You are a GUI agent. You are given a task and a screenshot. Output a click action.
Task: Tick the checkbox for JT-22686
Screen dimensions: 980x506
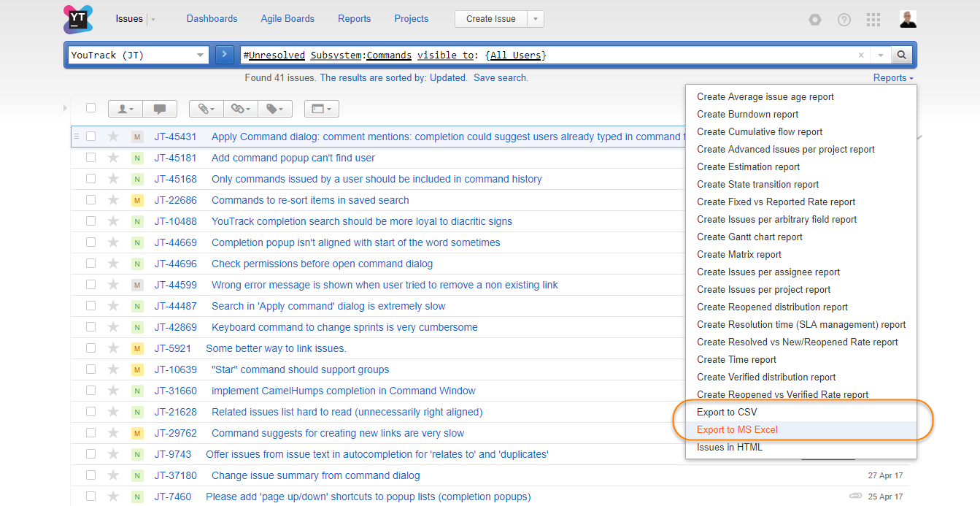91,200
